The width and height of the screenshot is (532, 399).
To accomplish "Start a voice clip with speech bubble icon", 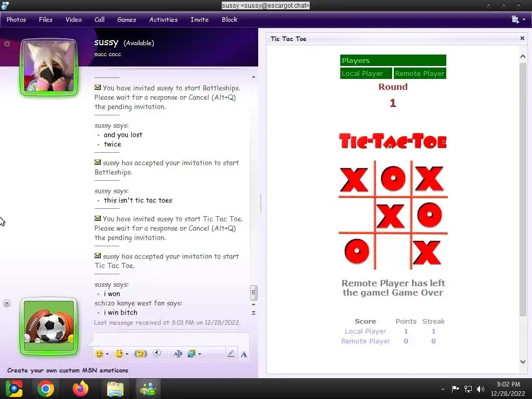I will point(157,353).
